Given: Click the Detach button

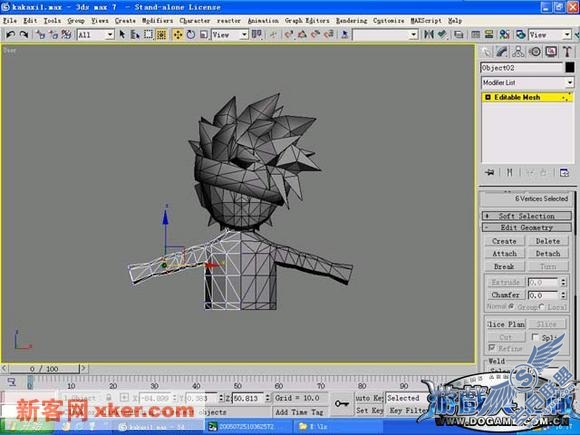Looking at the screenshot, I should tap(548, 253).
